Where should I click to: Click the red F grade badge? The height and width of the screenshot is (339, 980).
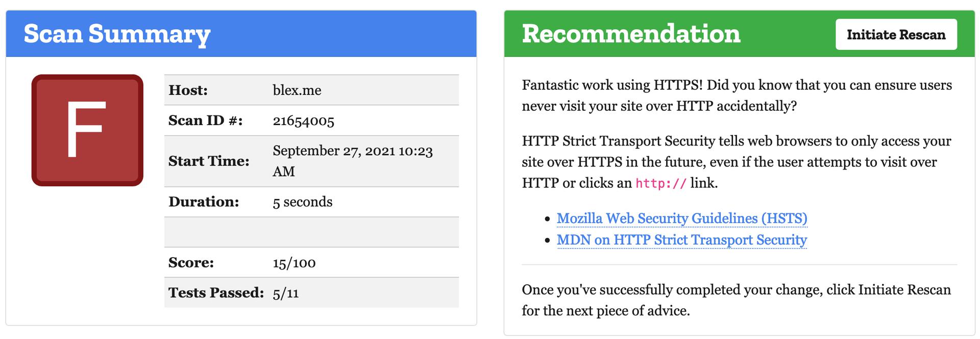pos(87,130)
